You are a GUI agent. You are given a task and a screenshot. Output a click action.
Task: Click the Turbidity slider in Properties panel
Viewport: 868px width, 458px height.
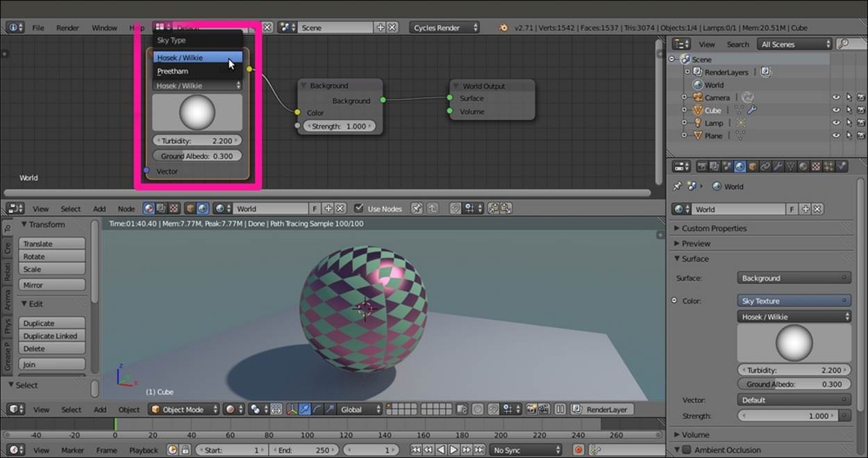click(794, 370)
